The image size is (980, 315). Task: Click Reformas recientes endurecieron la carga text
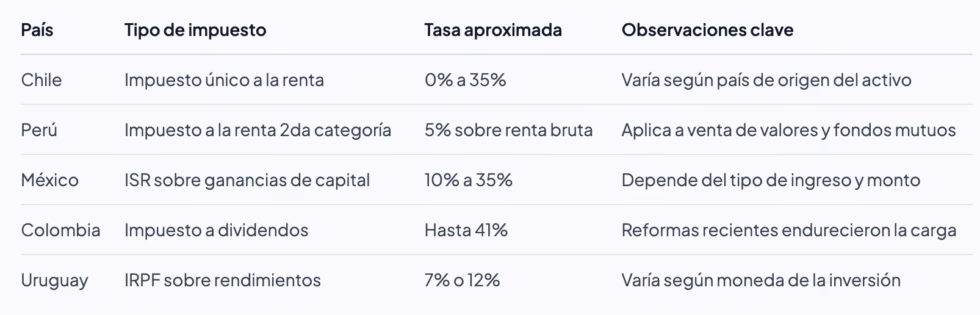coord(789,230)
